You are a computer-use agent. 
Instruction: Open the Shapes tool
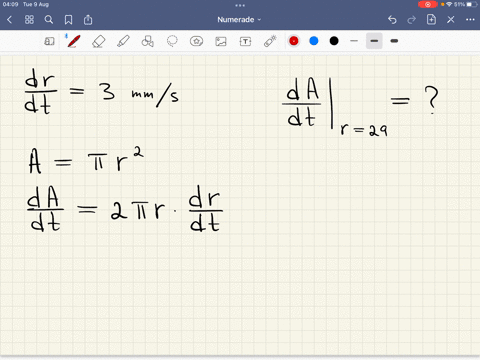pyautogui.click(x=147, y=41)
